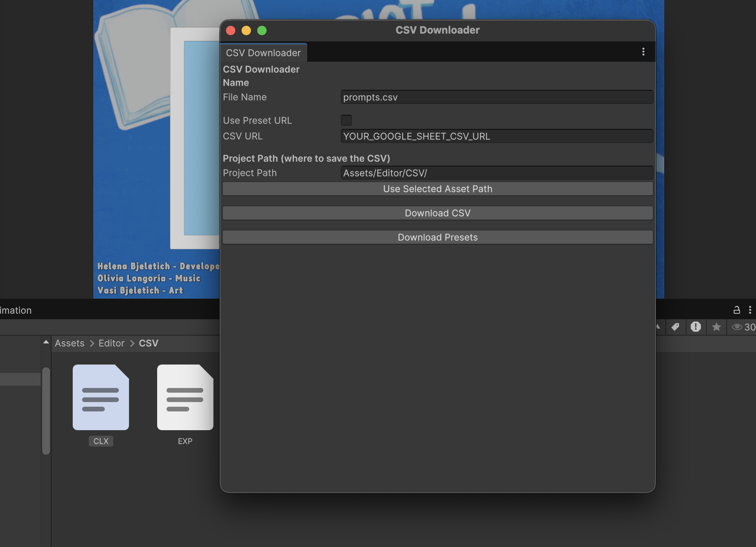The height and width of the screenshot is (547, 756).
Task: Click the CSV URL input field
Action: pos(497,136)
